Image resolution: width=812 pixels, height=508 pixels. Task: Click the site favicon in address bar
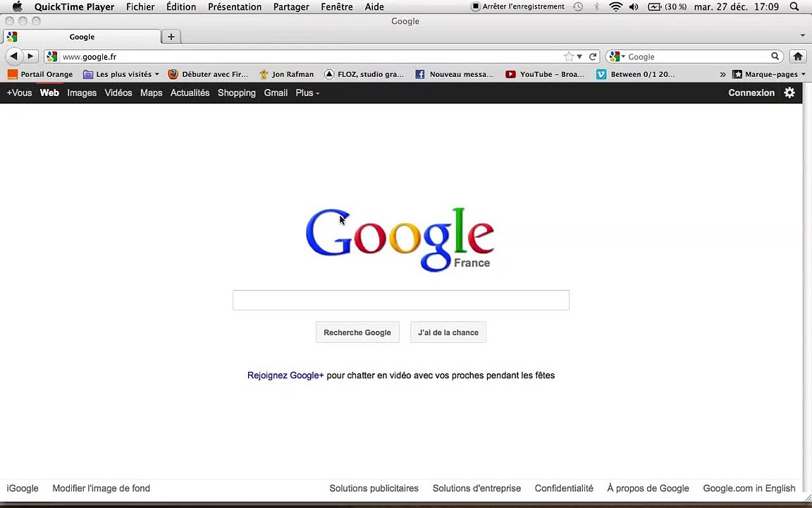pyautogui.click(x=51, y=56)
